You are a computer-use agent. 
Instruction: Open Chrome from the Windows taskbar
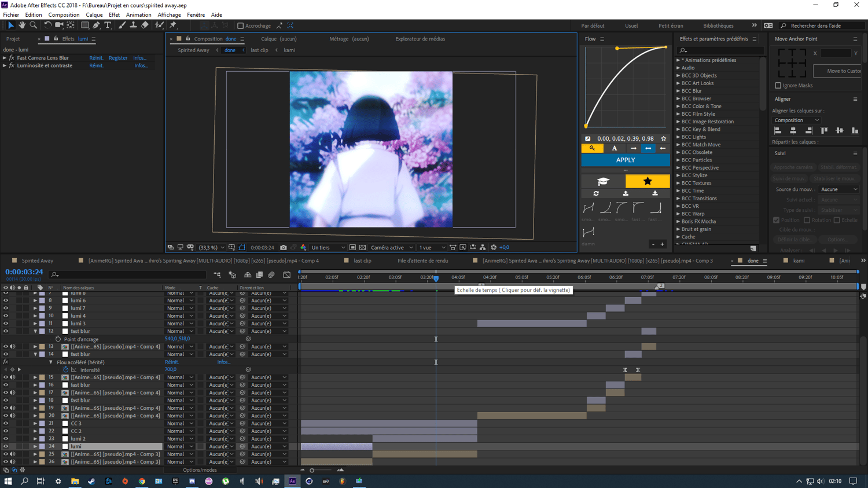tap(142, 481)
